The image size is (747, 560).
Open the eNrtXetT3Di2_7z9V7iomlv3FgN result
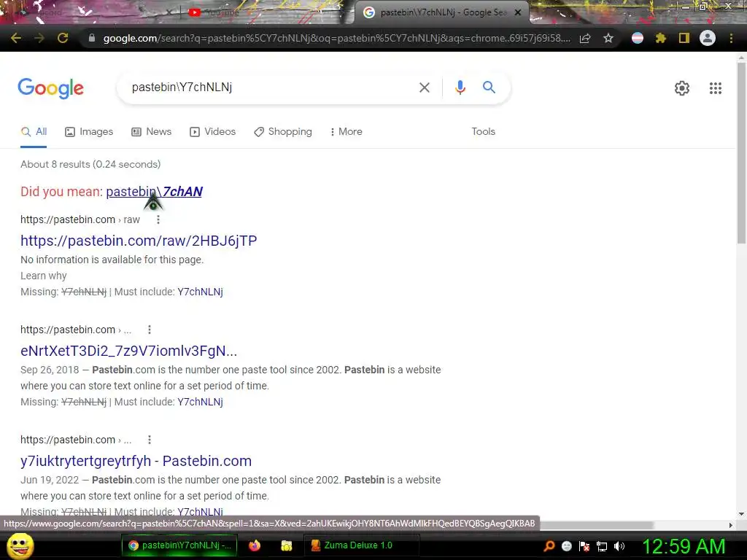128,351
